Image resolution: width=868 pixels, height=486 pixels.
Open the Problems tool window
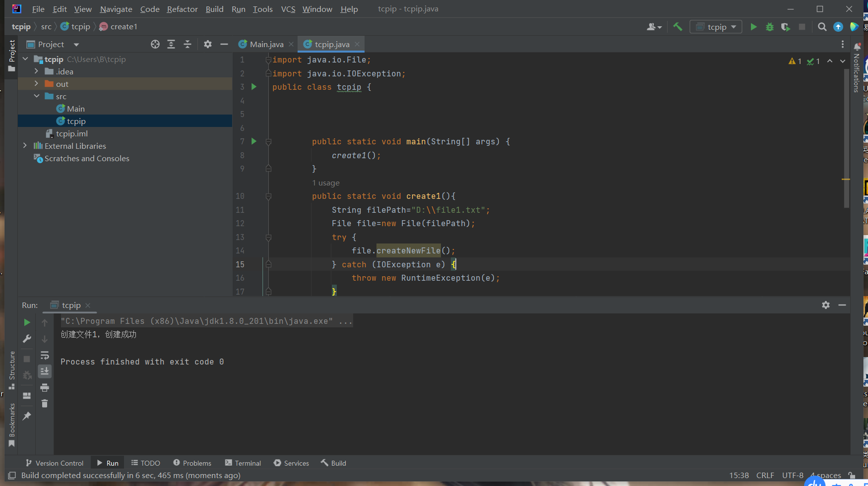click(192, 463)
